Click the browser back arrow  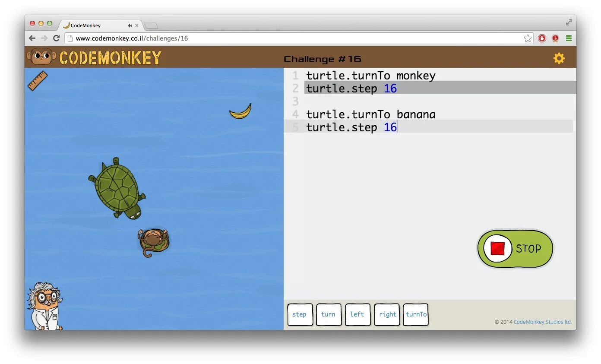point(32,38)
